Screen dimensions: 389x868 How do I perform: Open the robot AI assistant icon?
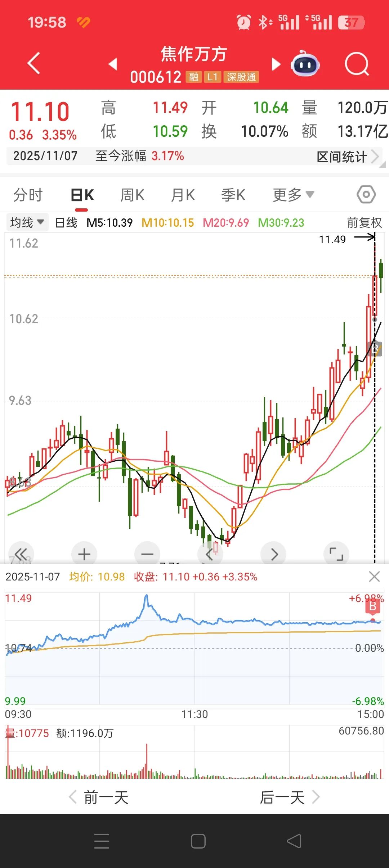305,64
